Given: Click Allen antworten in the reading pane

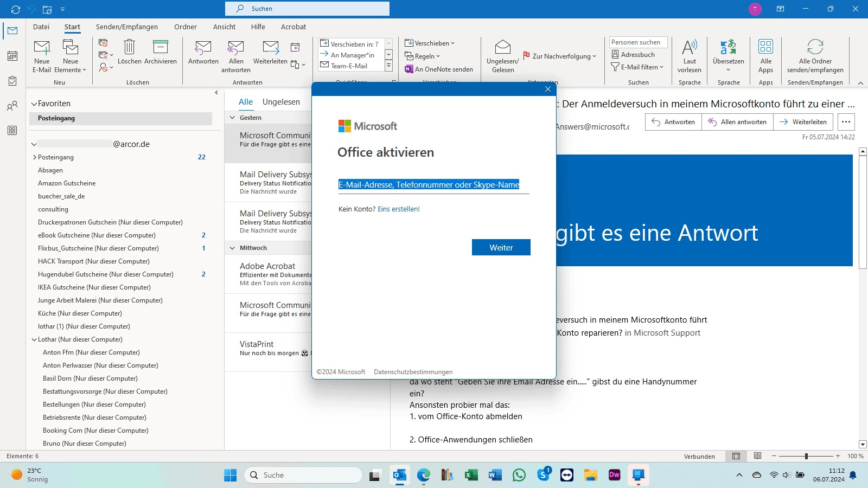Looking at the screenshot, I should (737, 122).
